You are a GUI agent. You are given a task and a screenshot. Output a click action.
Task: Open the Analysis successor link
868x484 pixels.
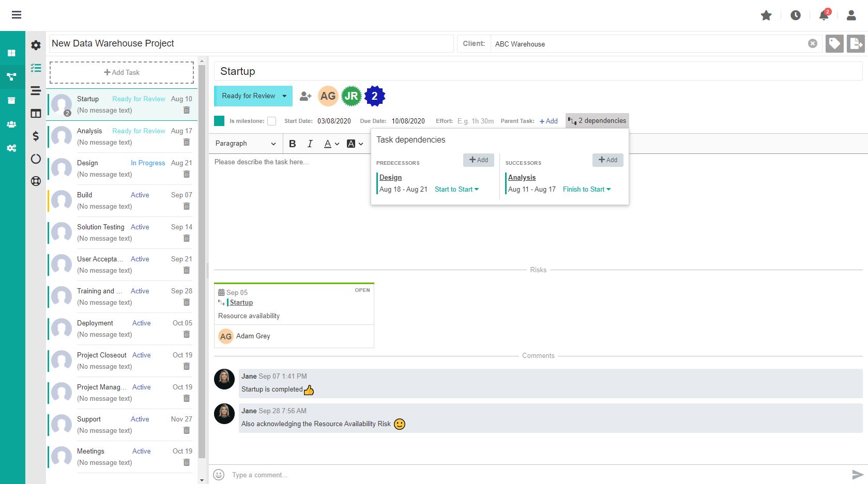[x=522, y=177]
